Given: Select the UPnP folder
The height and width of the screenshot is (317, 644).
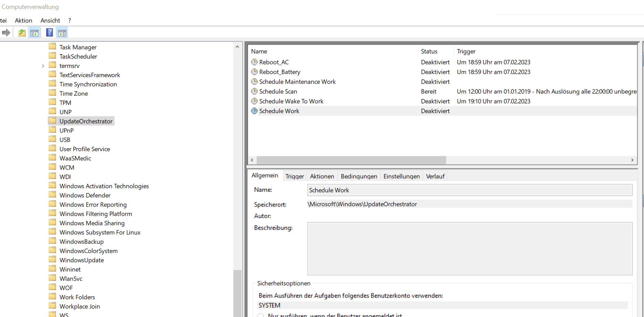Looking at the screenshot, I should (66, 131).
